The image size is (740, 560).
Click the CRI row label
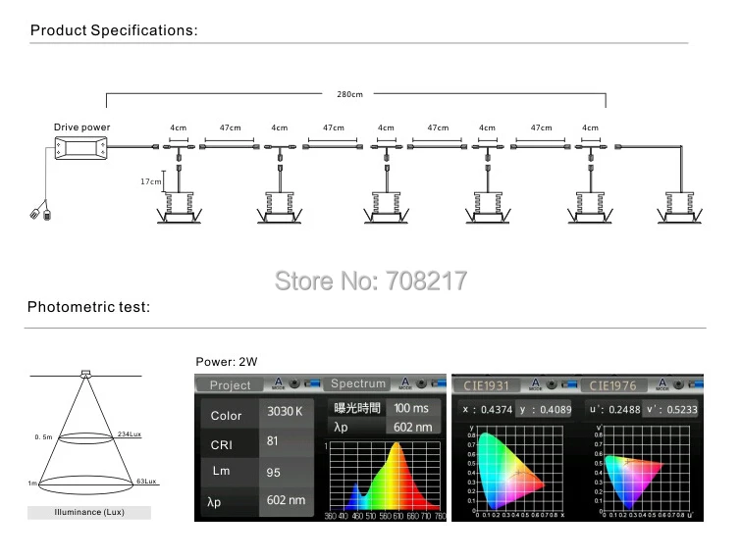(222, 445)
